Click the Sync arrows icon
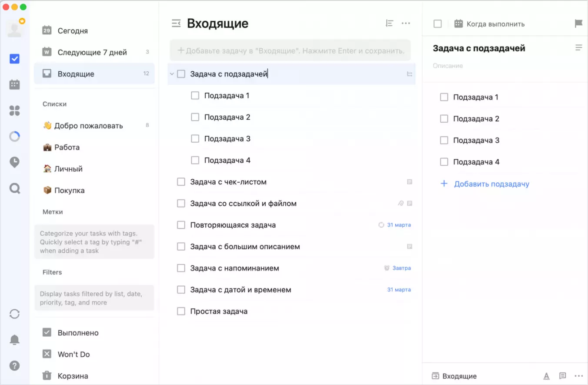The image size is (588, 385). [14, 314]
